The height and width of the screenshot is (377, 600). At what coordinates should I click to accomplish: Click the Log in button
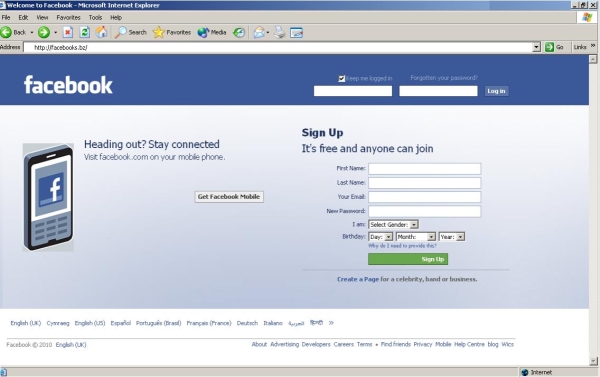click(496, 91)
